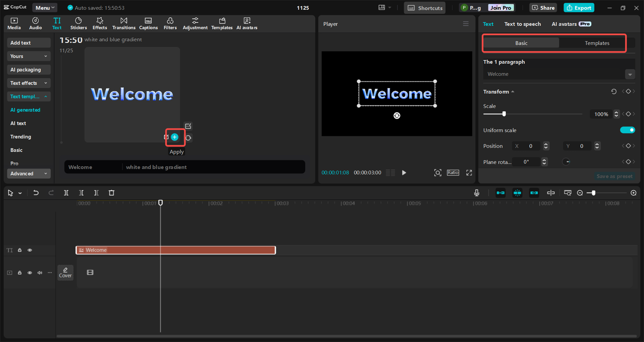Click the Undo arrow in timeline toolbar
644x342 pixels.
click(36, 193)
